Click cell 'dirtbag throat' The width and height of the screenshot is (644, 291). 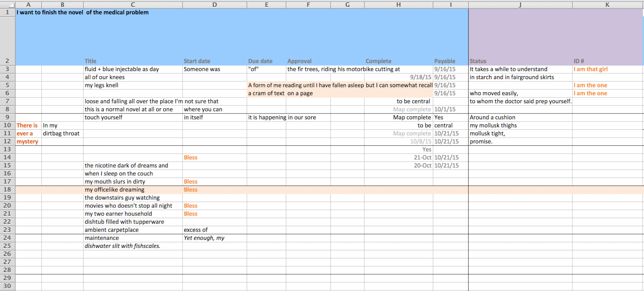62,133
